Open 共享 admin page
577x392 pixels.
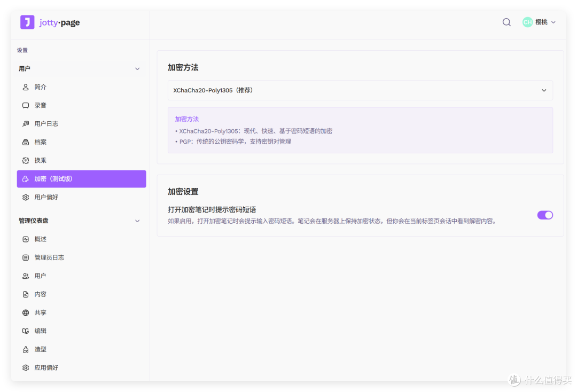[x=81, y=313]
